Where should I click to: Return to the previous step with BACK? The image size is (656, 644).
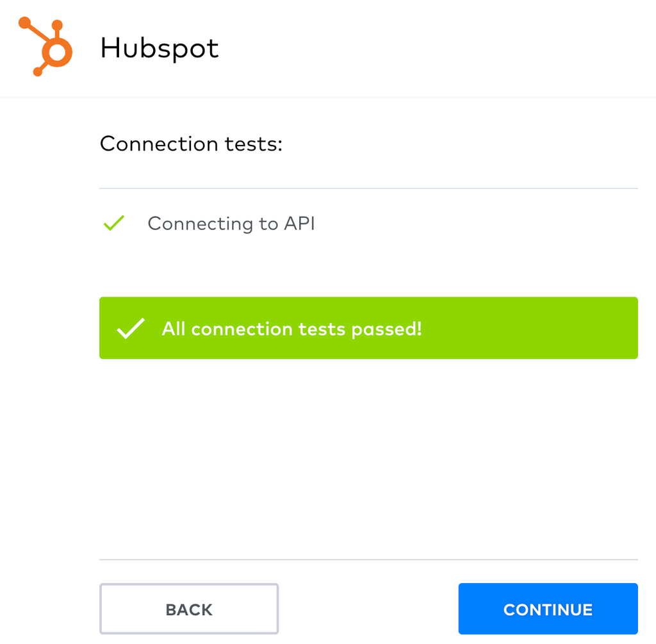pyautogui.click(x=189, y=609)
